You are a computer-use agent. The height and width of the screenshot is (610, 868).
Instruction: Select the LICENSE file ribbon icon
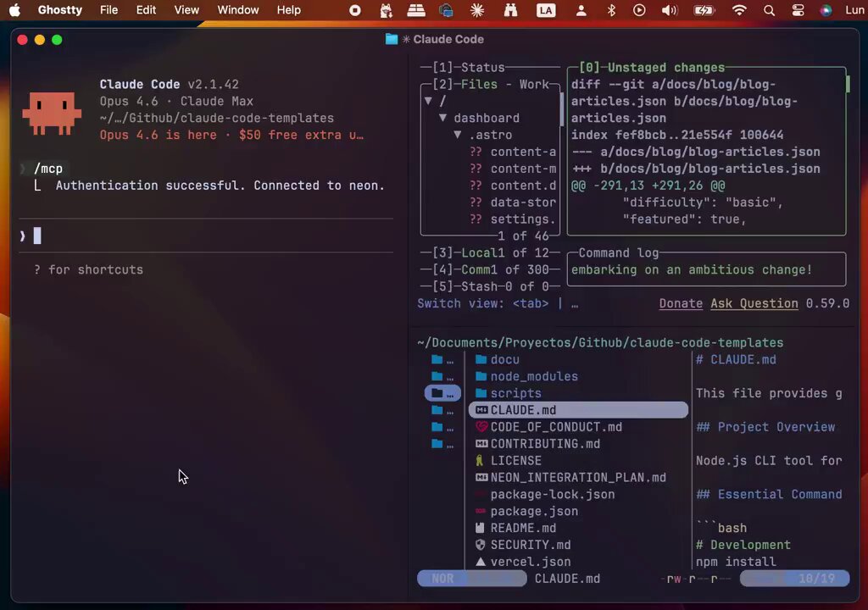[480, 461]
